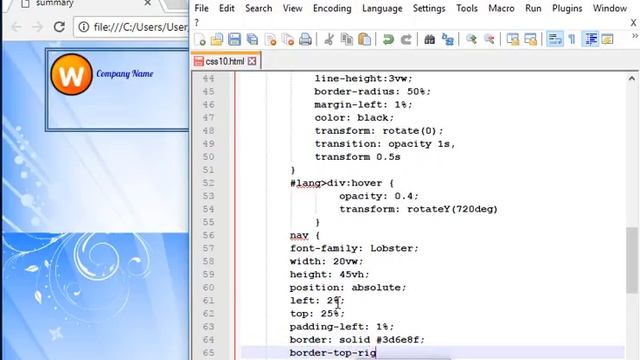Open the Settings menu
Image resolution: width=640 pixels, height=360 pixels.
429,8
